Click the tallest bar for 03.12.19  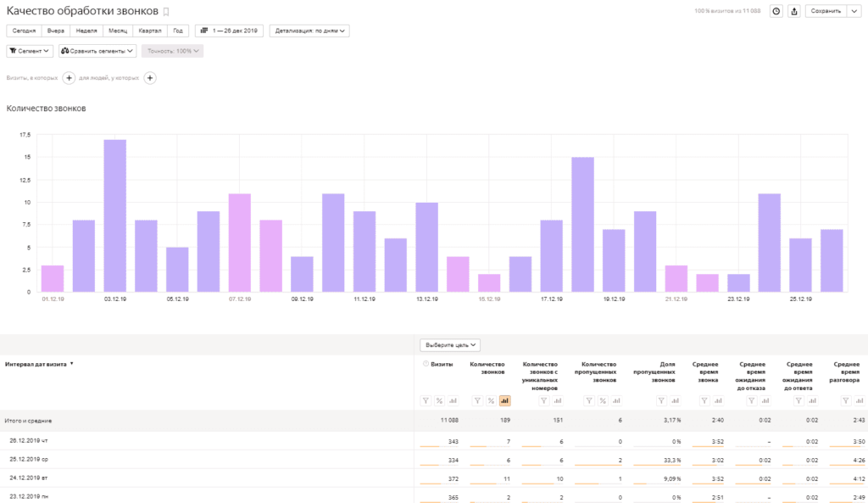point(115,215)
